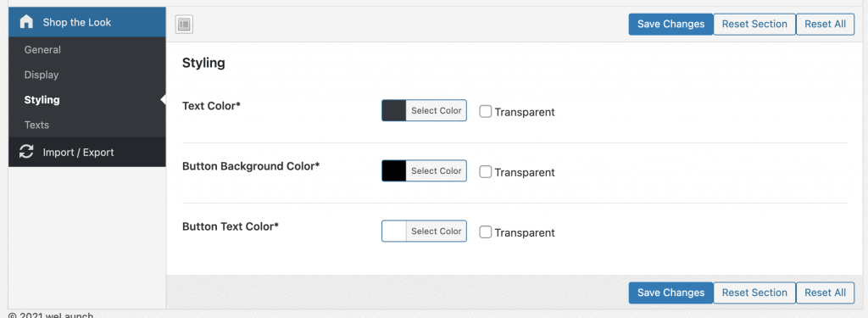Viewport: 868px width, 318px height.
Task: Click the dark gray Text Color swatch
Action: [394, 110]
